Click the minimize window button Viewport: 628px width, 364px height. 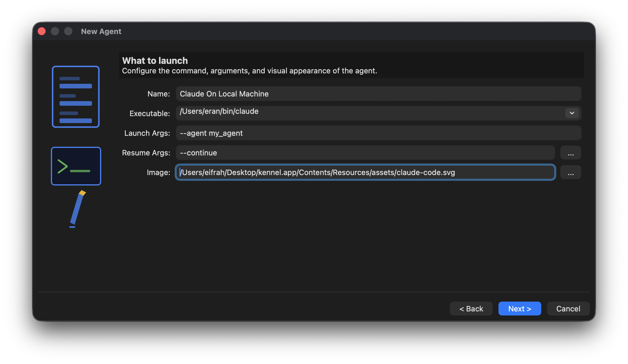[x=55, y=31]
